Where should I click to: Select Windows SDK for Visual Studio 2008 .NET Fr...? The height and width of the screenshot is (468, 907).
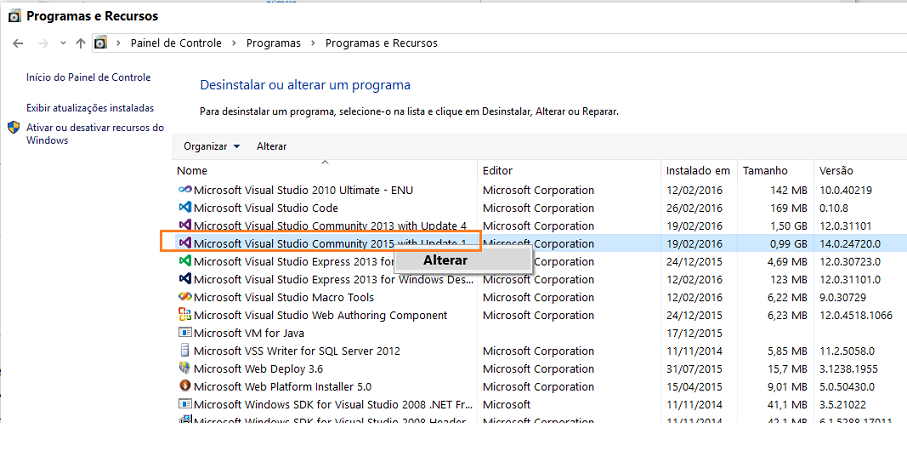333,405
